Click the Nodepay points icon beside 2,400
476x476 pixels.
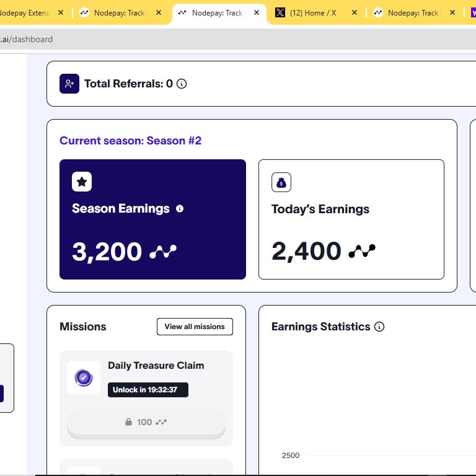coord(362,251)
